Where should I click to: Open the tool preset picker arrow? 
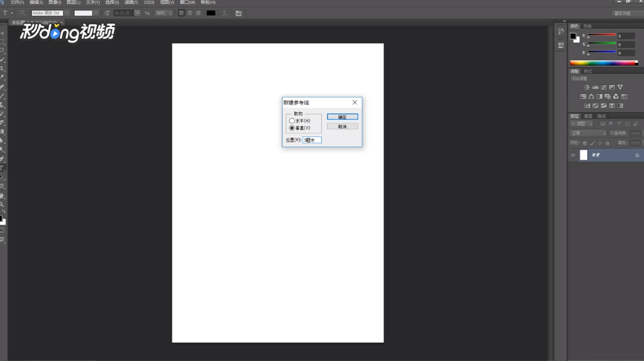(x=12, y=13)
